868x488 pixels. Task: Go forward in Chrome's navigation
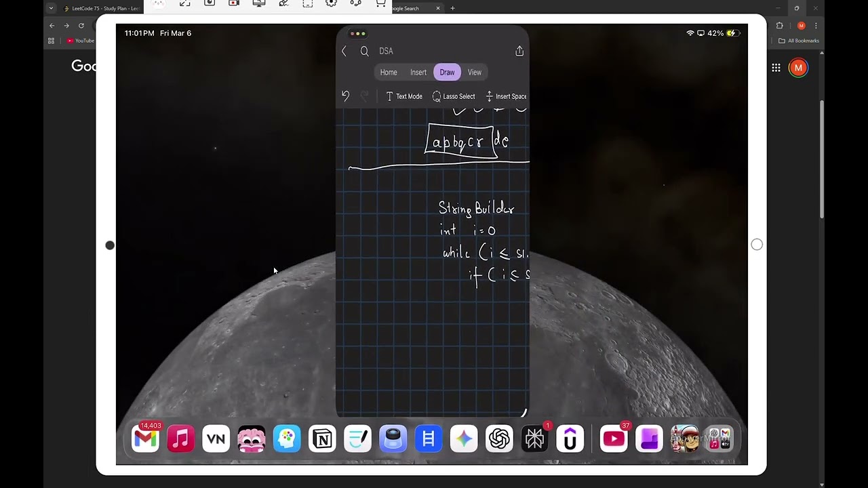coord(66,26)
